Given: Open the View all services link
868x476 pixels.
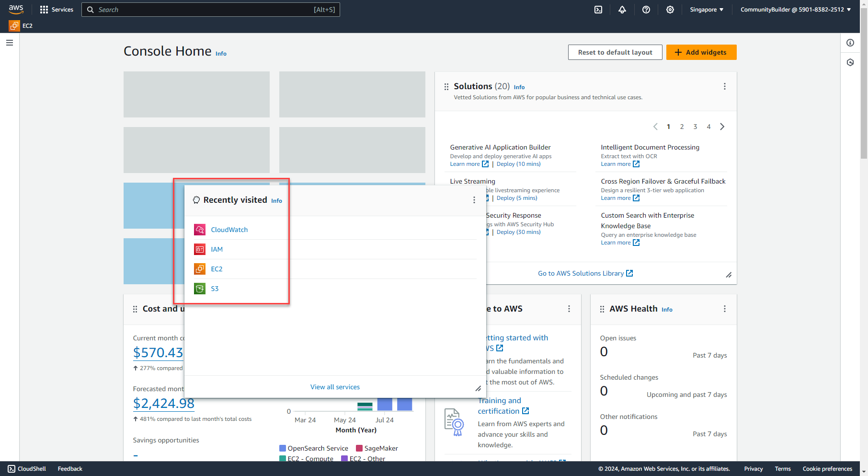Looking at the screenshot, I should pyautogui.click(x=335, y=387).
